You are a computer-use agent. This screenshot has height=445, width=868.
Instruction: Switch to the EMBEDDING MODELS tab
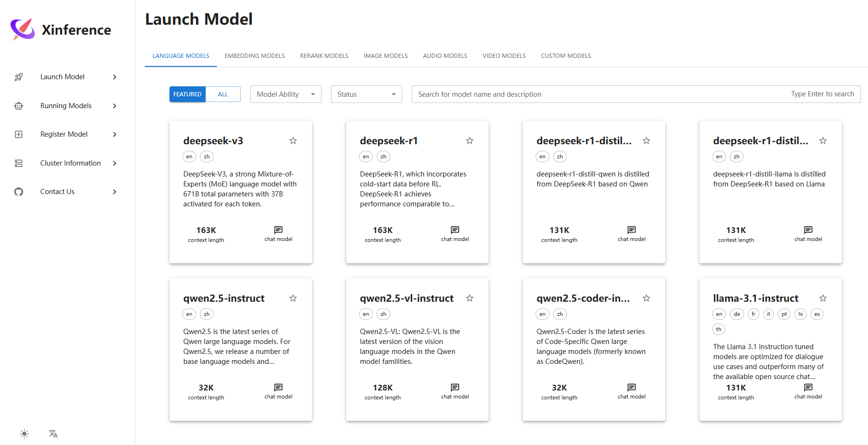[x=255, y=56]
